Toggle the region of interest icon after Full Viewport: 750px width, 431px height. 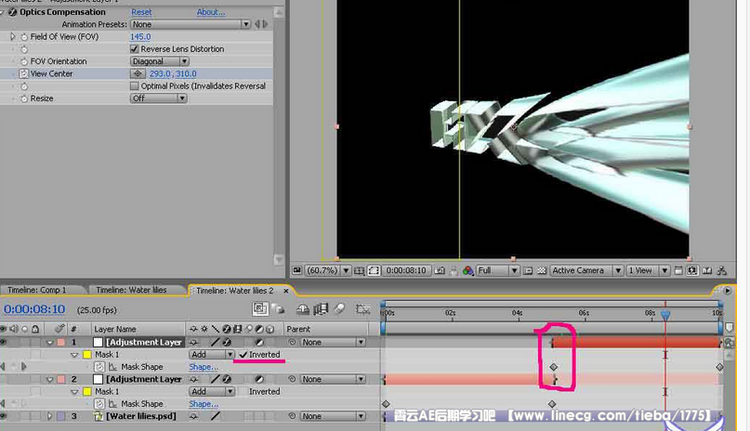click(528, 271)
